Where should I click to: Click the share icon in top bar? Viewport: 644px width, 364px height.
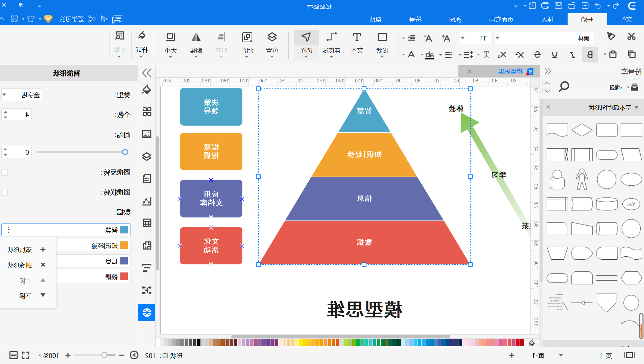click(92, 19)
